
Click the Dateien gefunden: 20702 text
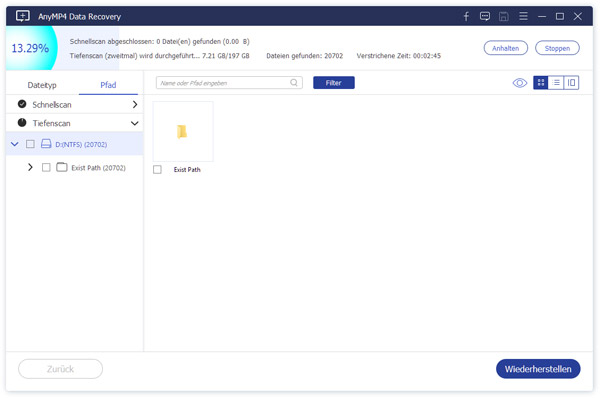coord(305,56)
